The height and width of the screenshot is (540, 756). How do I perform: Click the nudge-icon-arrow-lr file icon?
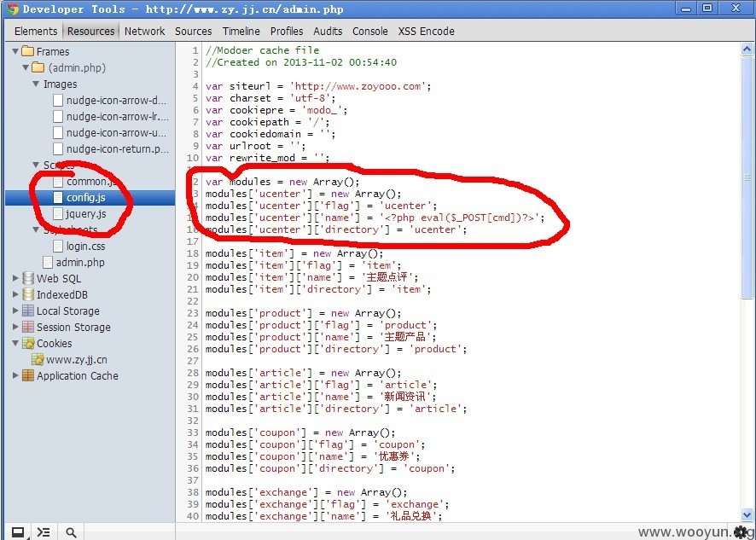click(x=58, y=116)
